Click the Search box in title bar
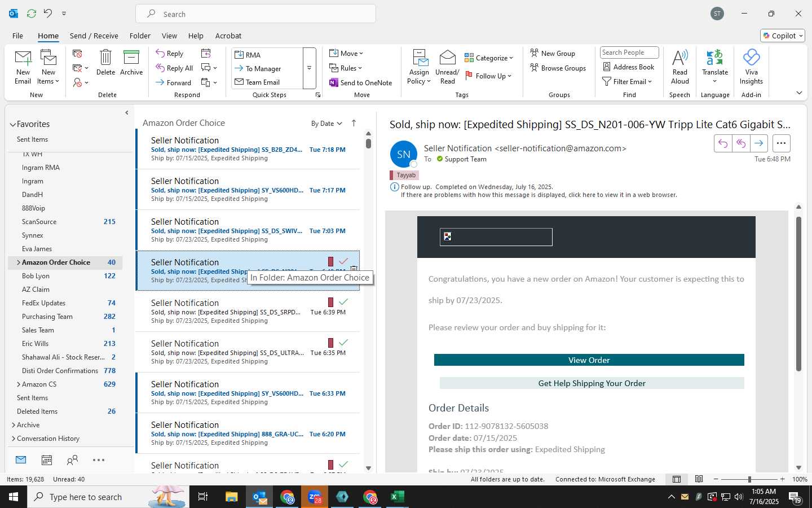This screenshot has height=508, width=812. click(x=255, y=14)
